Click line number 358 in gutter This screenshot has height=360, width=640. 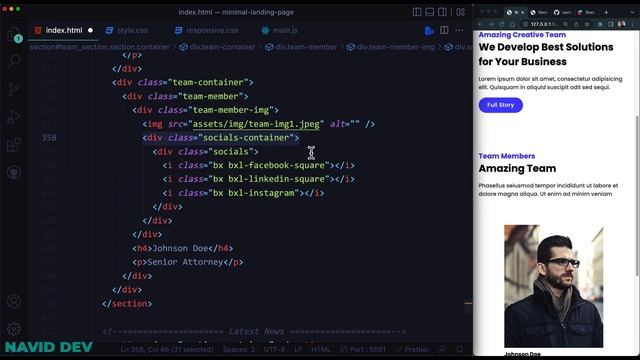(x=49, y=138)
